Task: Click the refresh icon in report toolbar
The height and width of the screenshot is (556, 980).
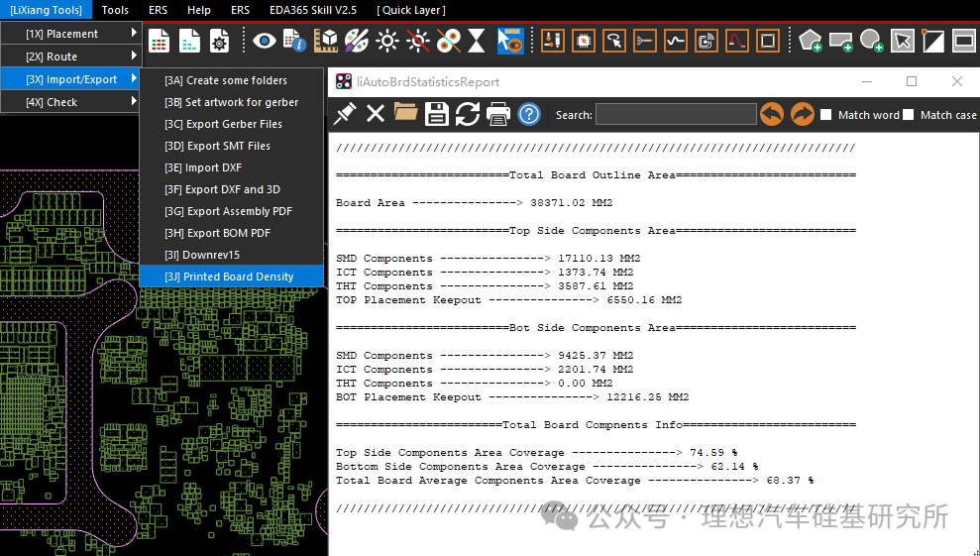Action: (467, 114)
